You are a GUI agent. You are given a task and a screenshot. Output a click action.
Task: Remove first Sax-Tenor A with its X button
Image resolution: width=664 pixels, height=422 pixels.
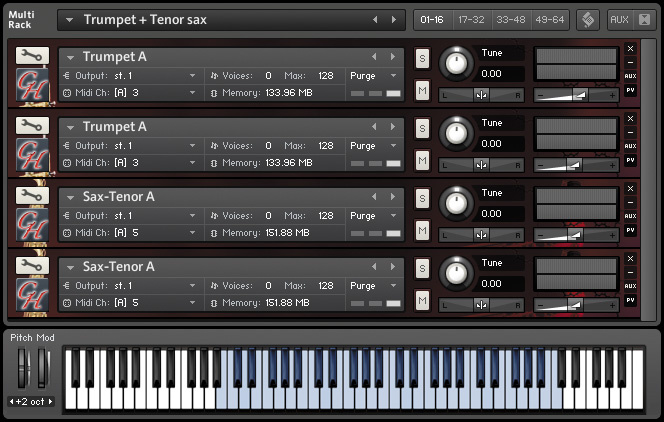coord(630,188)
